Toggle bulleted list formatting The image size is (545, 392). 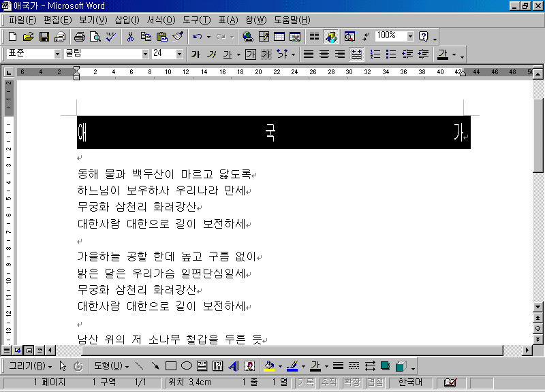coord(391,54)
